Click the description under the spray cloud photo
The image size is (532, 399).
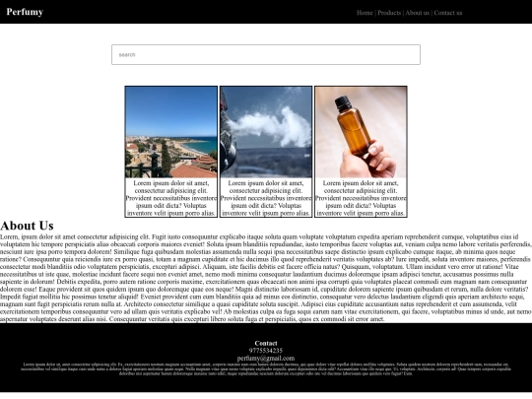[266, 198]
